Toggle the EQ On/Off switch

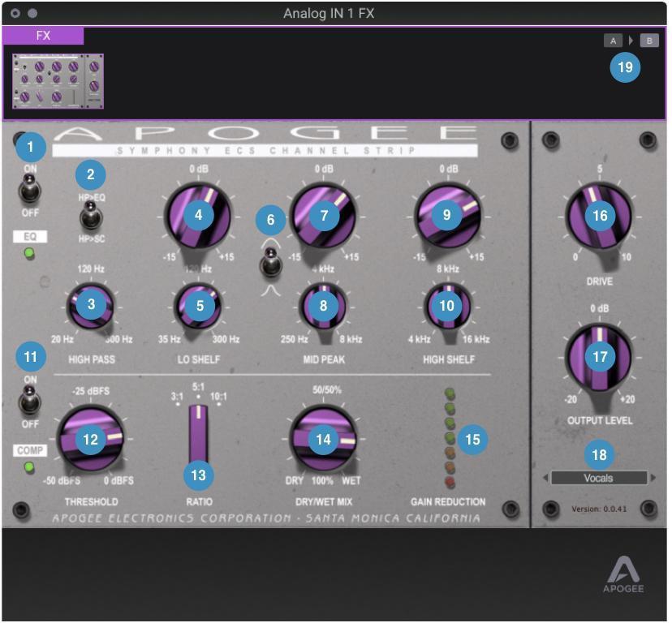[30, 191]
